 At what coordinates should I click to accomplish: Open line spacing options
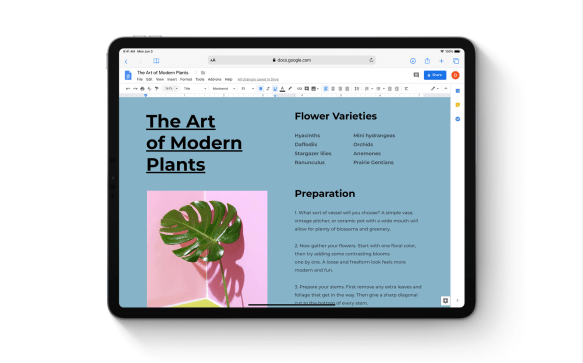(357, 89)
